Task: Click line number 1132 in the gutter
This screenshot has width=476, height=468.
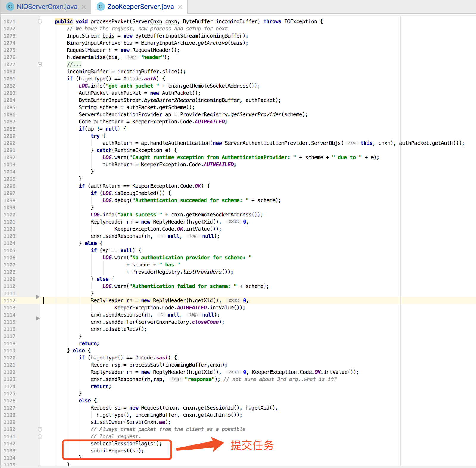Action: pos(10,444)
